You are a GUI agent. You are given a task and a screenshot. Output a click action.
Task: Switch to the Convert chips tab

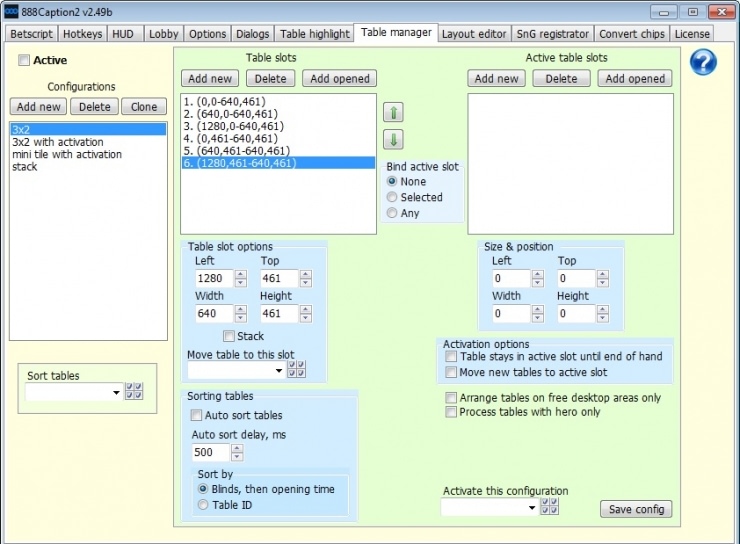[632, 34]
